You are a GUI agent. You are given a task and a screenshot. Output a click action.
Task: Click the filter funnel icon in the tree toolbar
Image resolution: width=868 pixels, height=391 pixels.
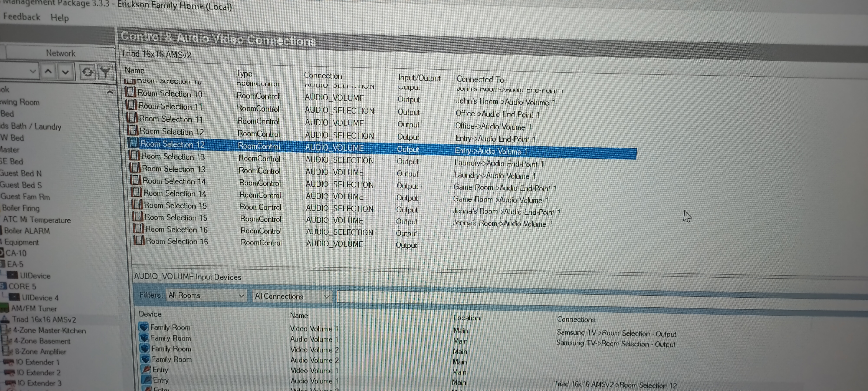point(105,73)
